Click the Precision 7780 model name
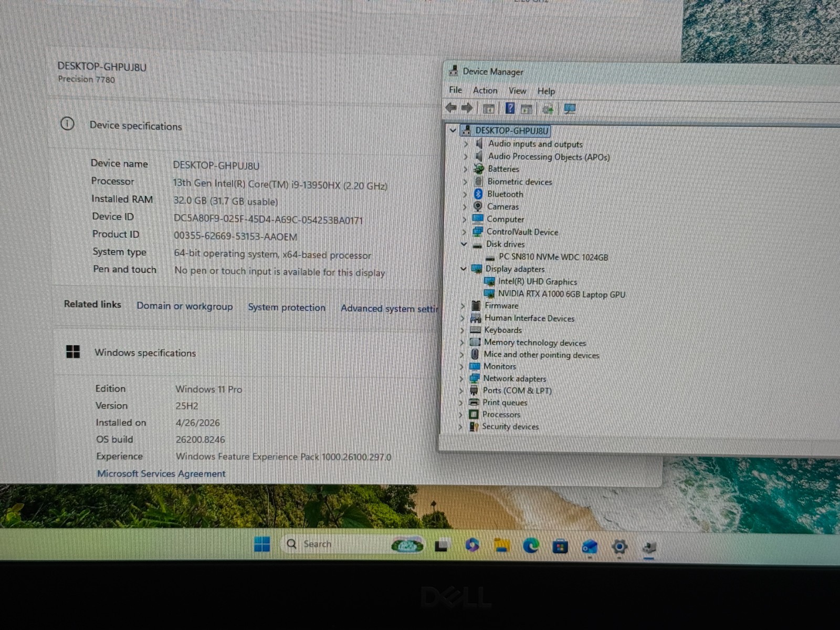Image resolution: width=840 pixels, height=630 pixels. point(86,79)
